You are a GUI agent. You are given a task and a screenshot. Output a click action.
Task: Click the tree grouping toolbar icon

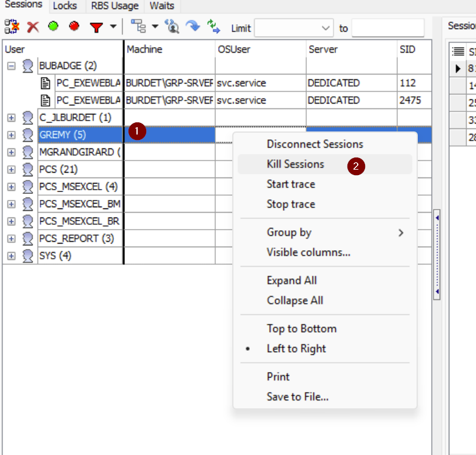[x=138, y=27]
